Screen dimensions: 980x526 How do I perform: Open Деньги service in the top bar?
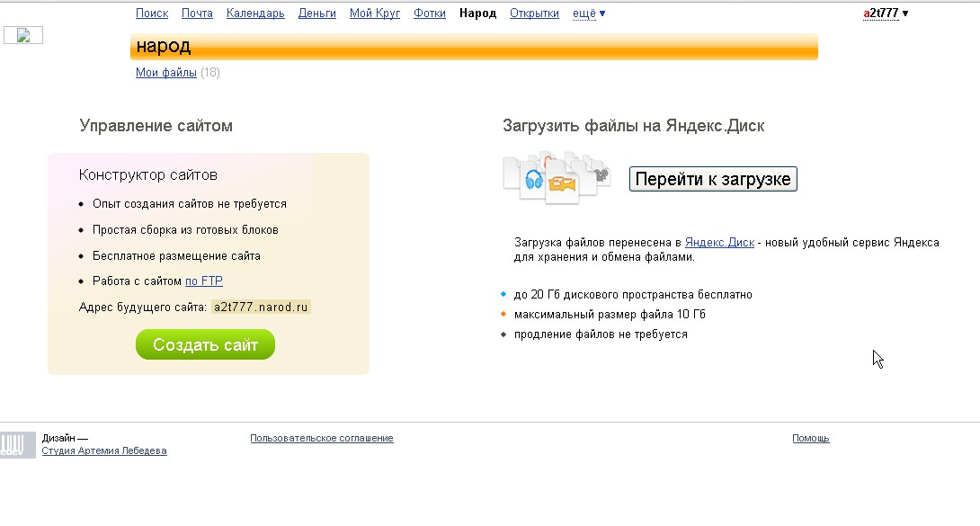point(316,13)
